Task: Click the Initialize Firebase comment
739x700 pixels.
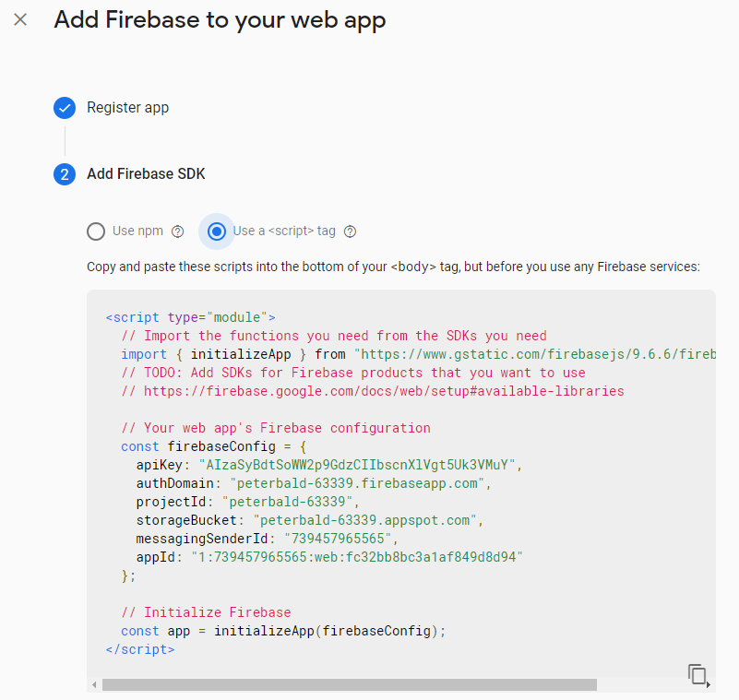Action: click(206, 612)
